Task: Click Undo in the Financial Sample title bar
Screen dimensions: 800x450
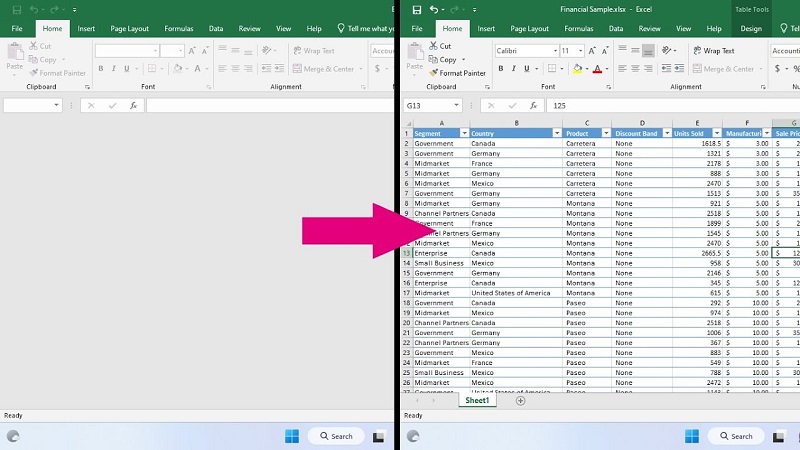Action: click(434, 9)
